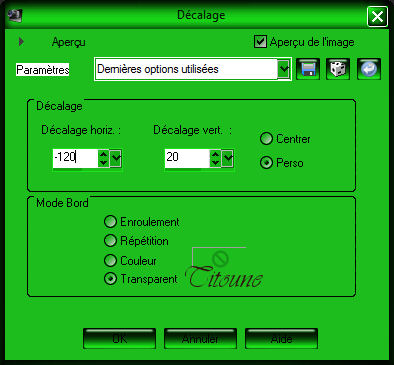The height and width of the screenshot is (365, 394).
Task: Decrease vertical offset with the down arrow
Action: pyautogui.click(x=215, y=163)
